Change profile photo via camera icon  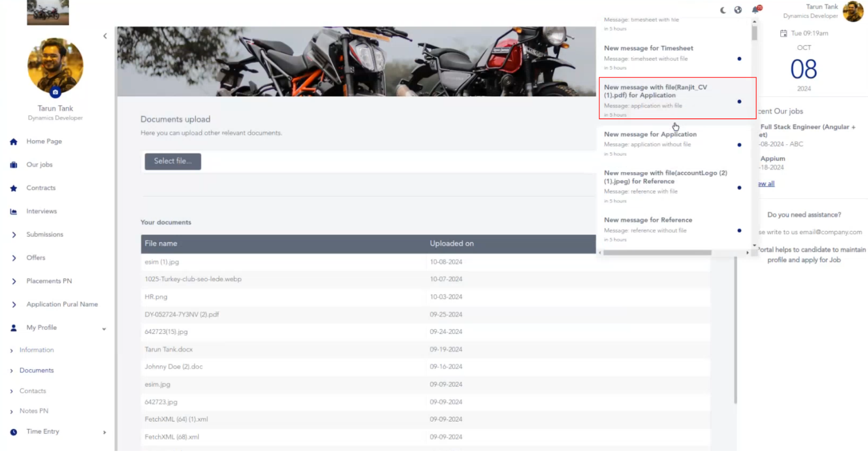click(55, 92)
